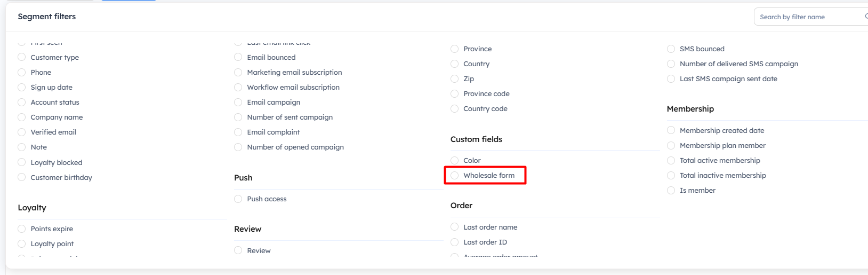The image size is (868, 275).
Task: Select Account status radio option
Action: coord(22,103)
